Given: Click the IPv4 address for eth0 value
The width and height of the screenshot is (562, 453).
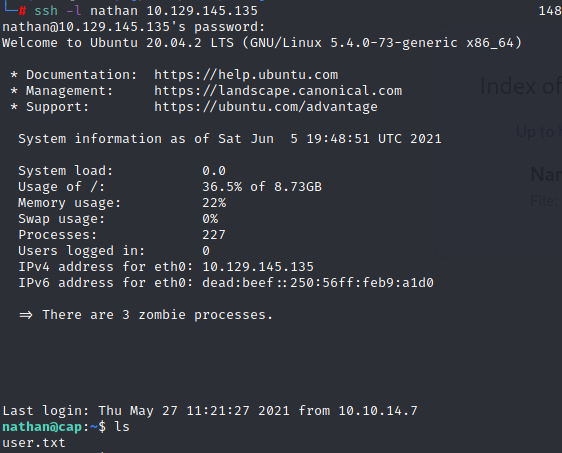Looking at the screenshot, I should tap(258, 267).
